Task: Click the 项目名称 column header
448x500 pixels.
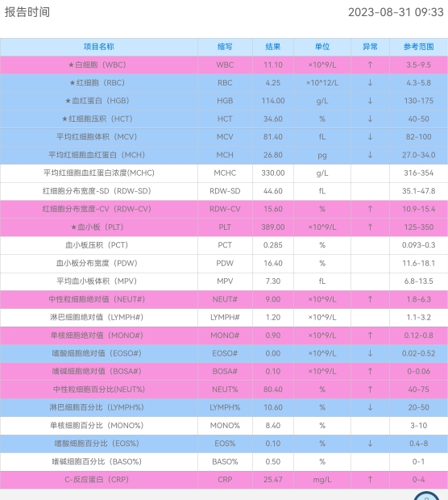Action: pyautogui.click(x=99, y=47)
